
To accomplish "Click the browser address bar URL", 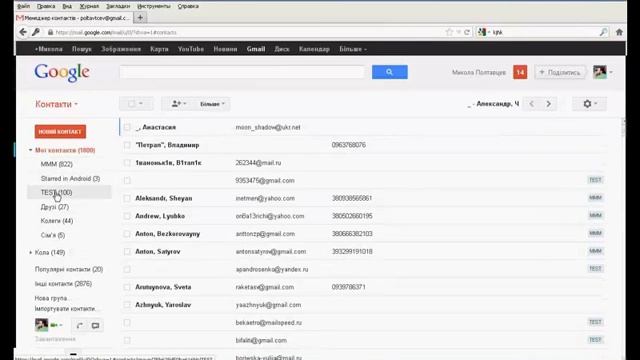I will 116,32.
